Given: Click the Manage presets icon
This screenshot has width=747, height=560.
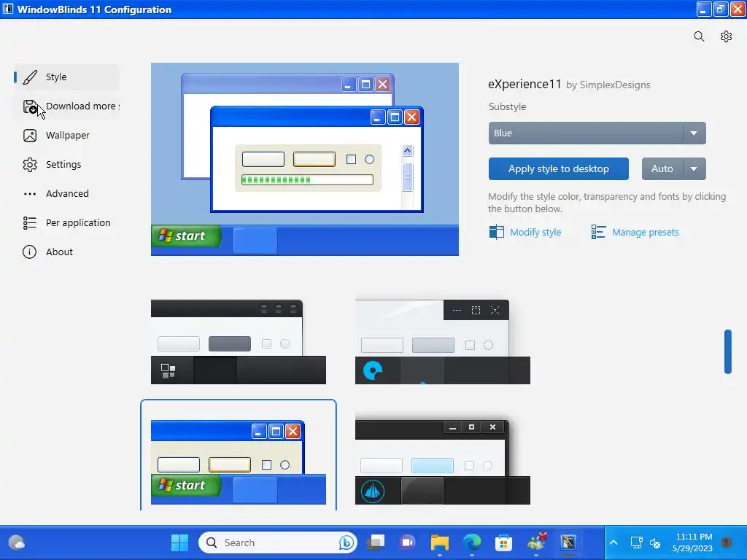Looking at the screenshot, I should coord(598,232).
